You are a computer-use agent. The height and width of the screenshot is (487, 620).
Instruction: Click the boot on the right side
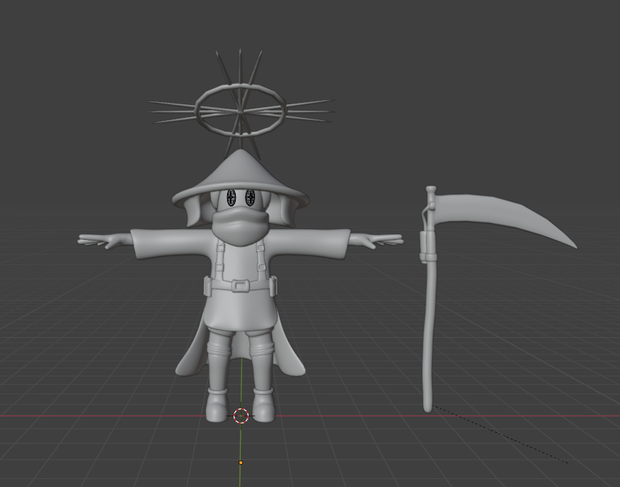coord(264,405)
